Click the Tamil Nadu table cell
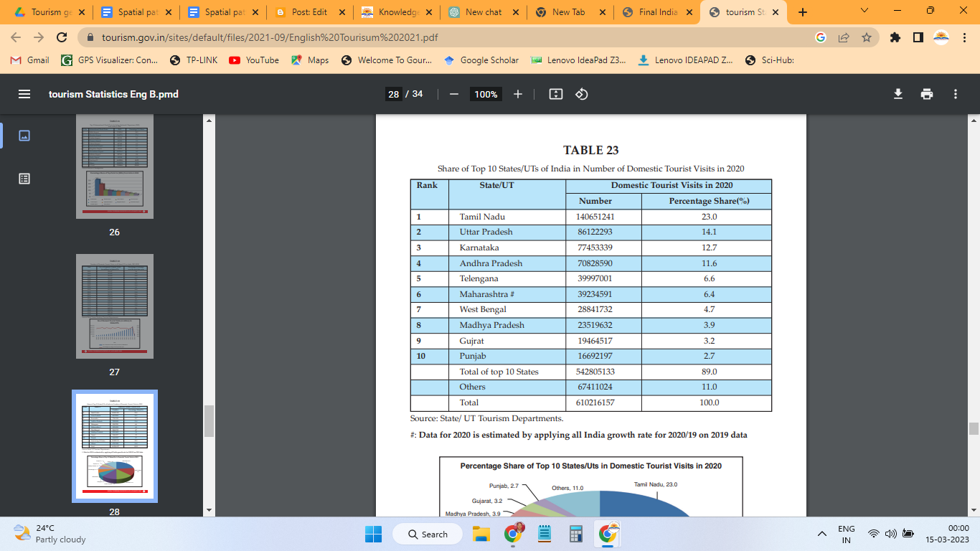 pos(507,217)
